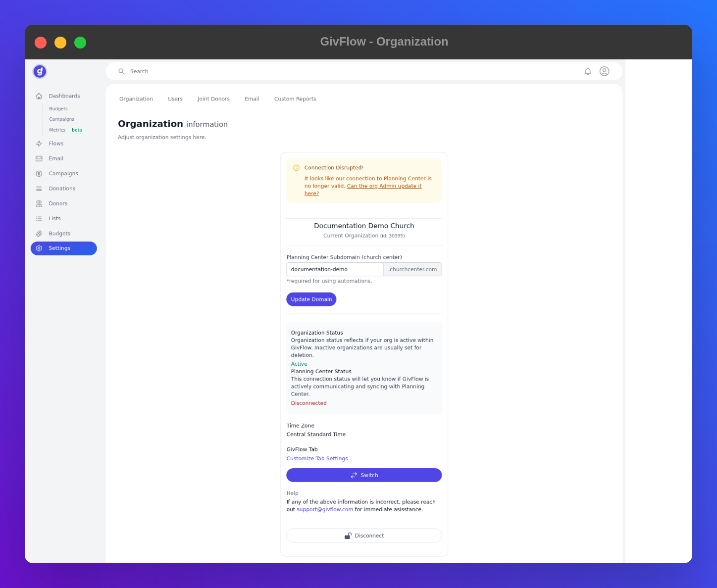Screen dimensions: 717x588
Task: Click the Update Domain button
Action: (311, 299)
